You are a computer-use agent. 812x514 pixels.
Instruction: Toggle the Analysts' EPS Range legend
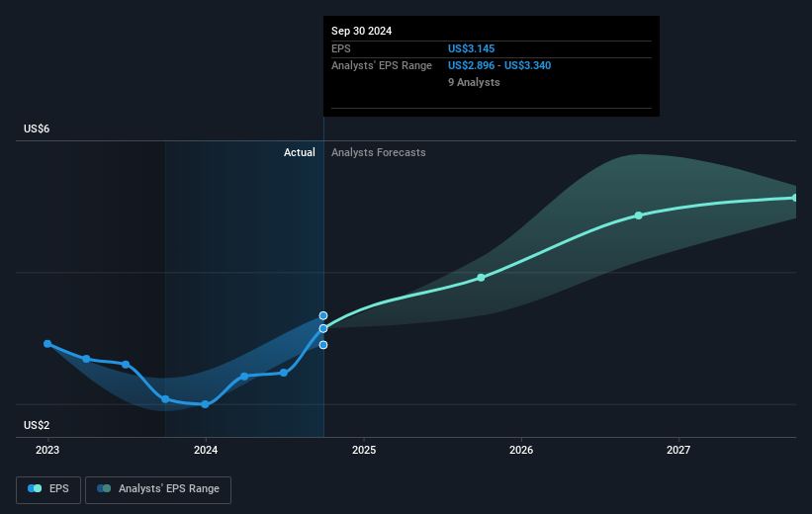tap(158, 489)
